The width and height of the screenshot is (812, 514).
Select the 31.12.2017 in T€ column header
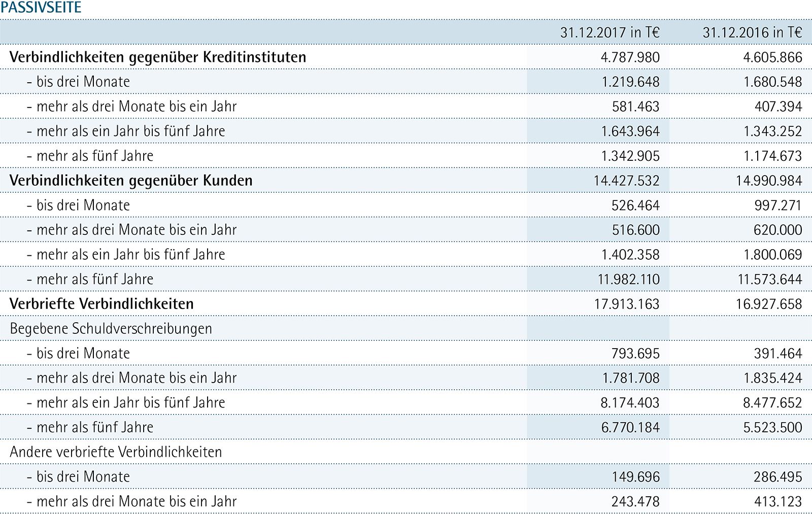(610, 32)
